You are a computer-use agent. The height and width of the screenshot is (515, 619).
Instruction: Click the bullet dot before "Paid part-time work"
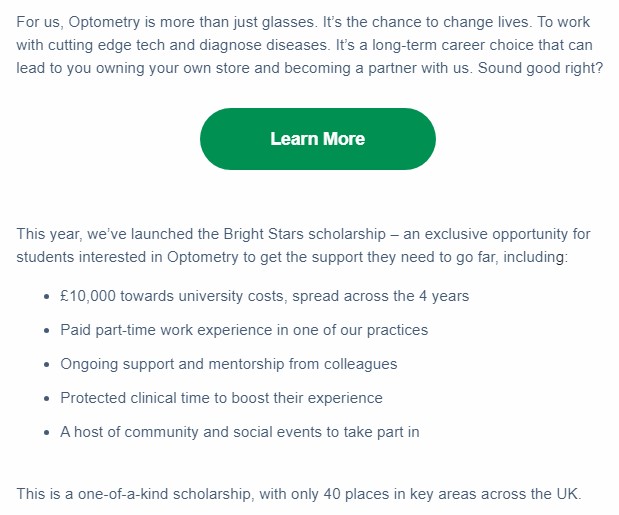(47, 330)
